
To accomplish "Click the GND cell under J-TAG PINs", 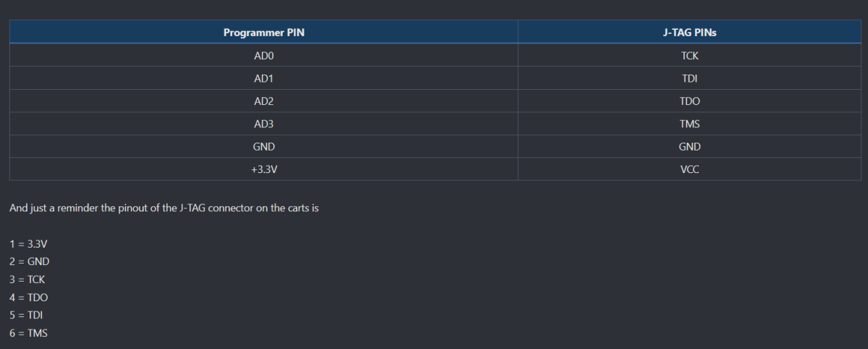I will click(x=689, y=146).
